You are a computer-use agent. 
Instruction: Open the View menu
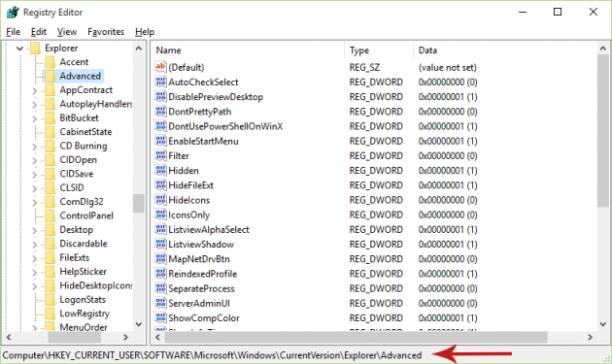click(x=67, y=32)
